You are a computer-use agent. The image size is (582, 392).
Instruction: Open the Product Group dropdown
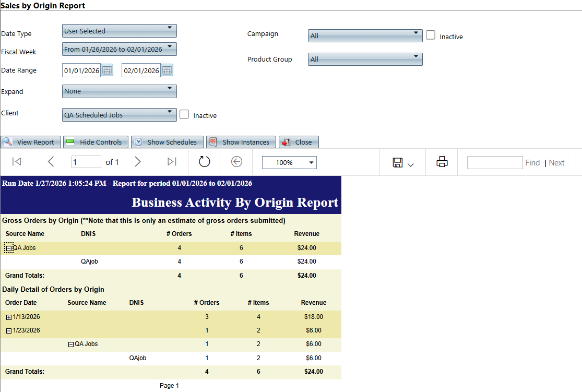click(x=365, y=59)
